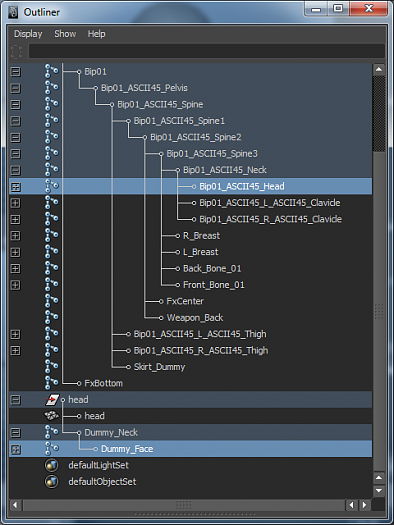394x525 pixels.
Task: Click the defaultObjectSet sphere icon
Action: pos(52,481)
